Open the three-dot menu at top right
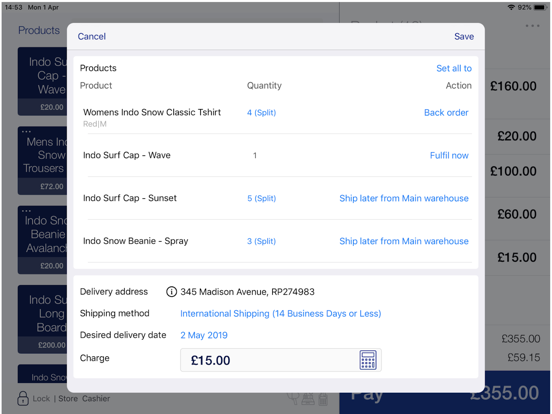Image resolution: width=552 pixels, height=414 pixels. coord(532,26)
